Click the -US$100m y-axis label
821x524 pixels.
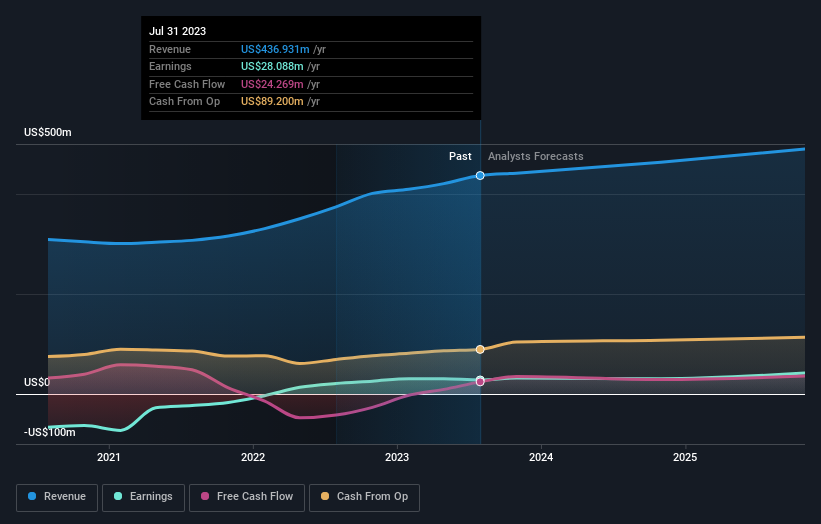[x=50, y=432]
